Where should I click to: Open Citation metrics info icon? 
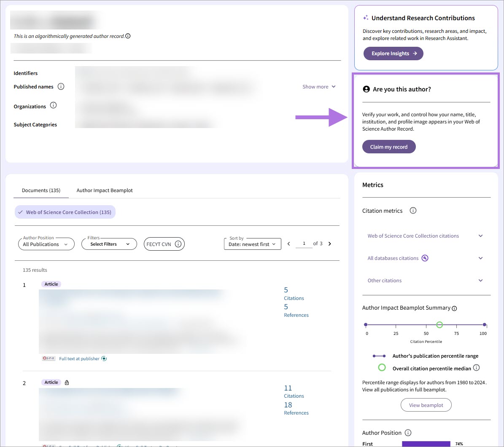click(413, 210)
